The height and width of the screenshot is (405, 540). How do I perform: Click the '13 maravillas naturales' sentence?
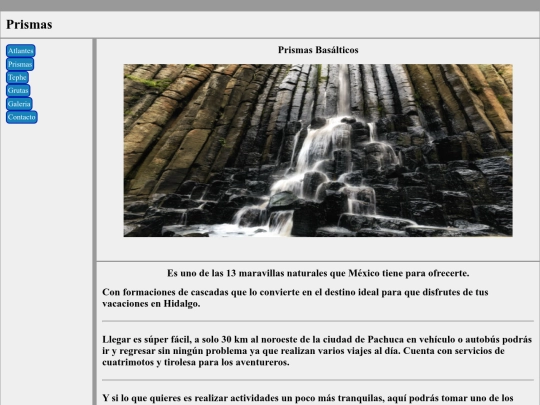coord(318,273)
